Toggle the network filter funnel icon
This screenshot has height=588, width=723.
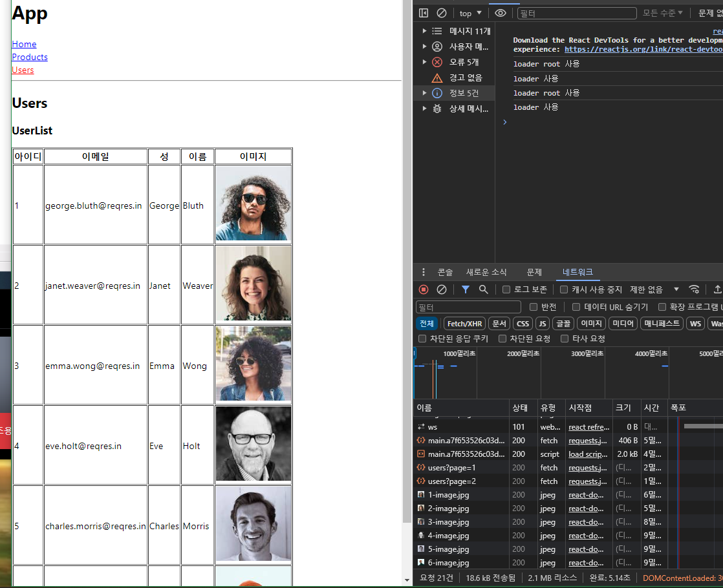[x=465, y=289]
